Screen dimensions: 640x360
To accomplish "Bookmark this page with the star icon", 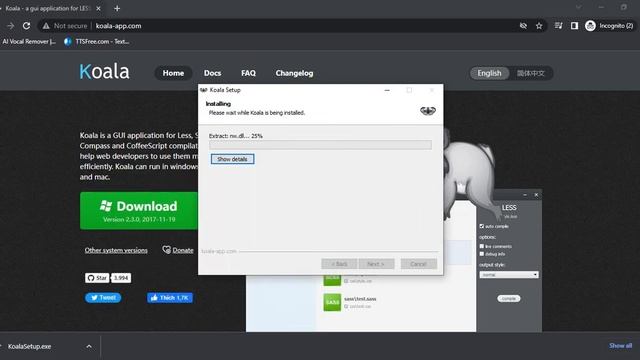I will point(539,26).
